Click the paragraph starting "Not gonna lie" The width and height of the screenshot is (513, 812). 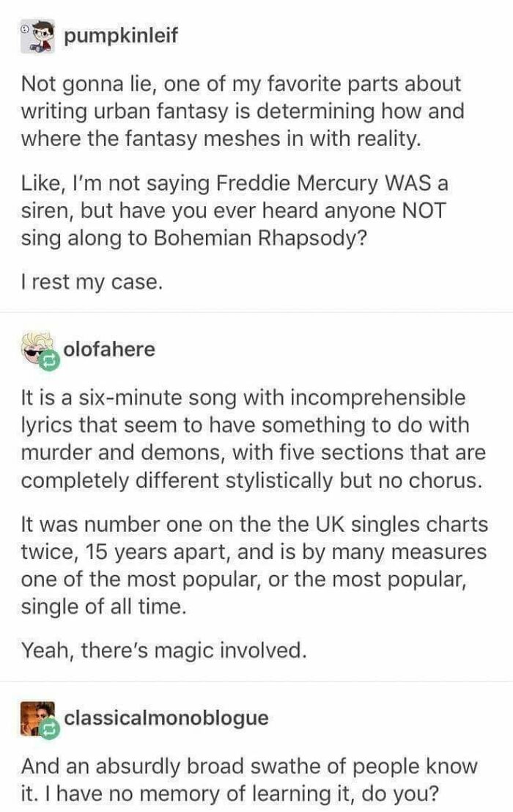[243, 111]
